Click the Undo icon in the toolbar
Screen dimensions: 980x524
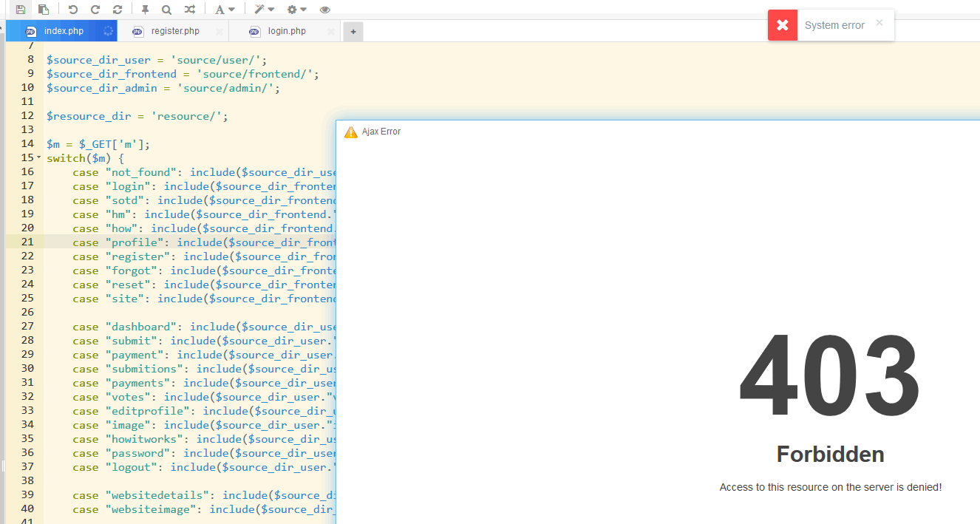tap(71, 10)
